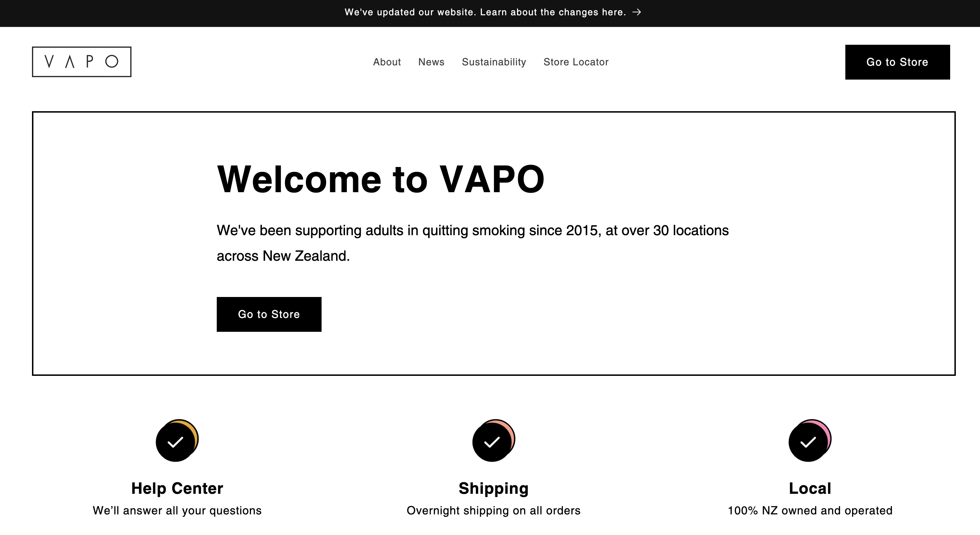980x535 pixels.
Task: Click the arrow icon in the announcement bar
Action: tap(636, 12)
